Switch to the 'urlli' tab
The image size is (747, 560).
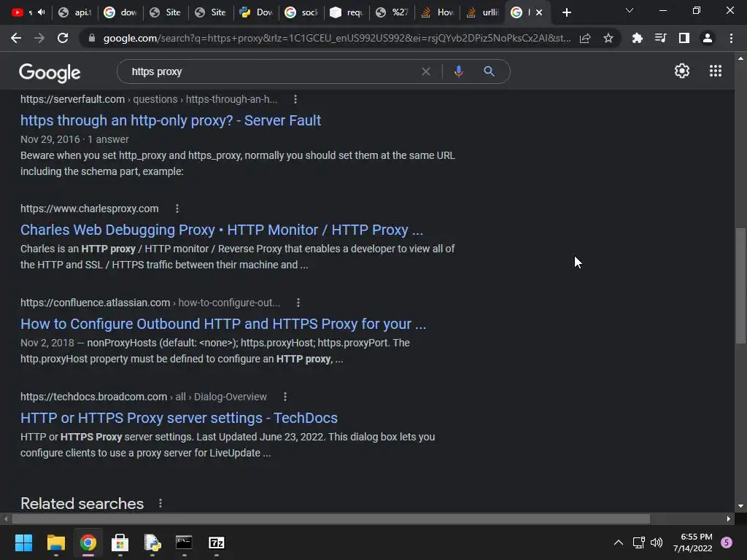483,12
